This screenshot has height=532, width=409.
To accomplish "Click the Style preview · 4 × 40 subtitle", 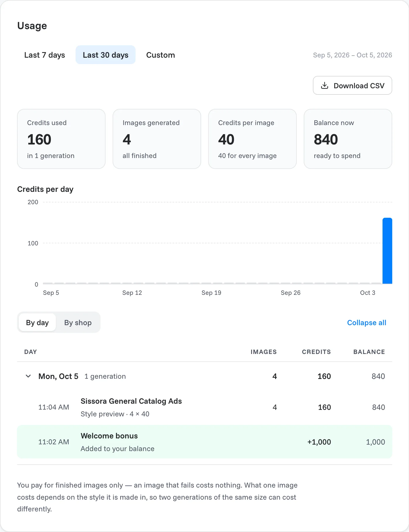I will (x=115, y=414).
